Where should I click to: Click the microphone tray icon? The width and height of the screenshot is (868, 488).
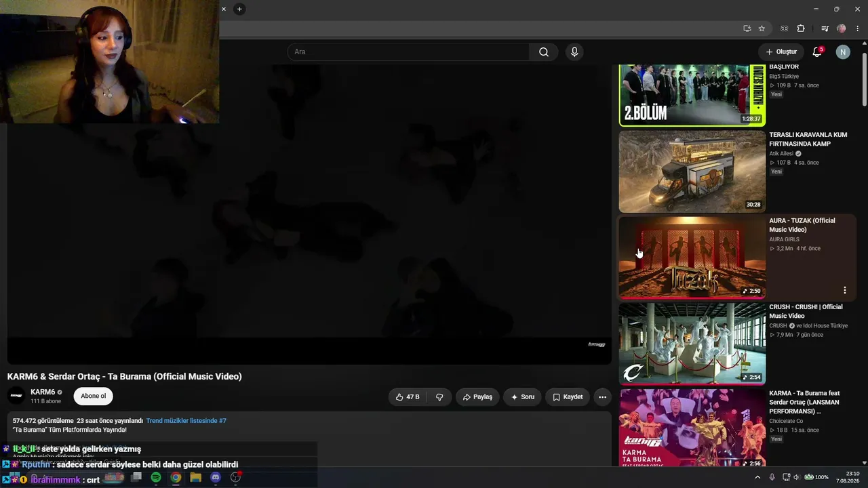(x=772, y=477)
